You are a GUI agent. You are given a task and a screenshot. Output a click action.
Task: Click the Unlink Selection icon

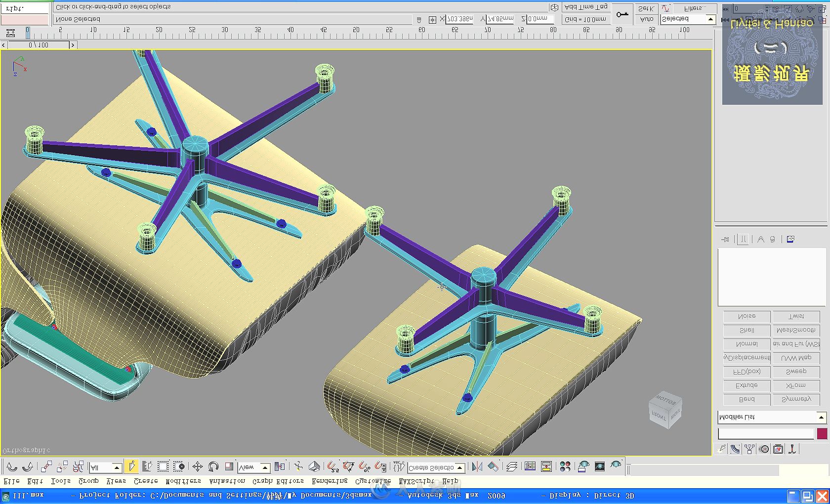pos(62,466)
